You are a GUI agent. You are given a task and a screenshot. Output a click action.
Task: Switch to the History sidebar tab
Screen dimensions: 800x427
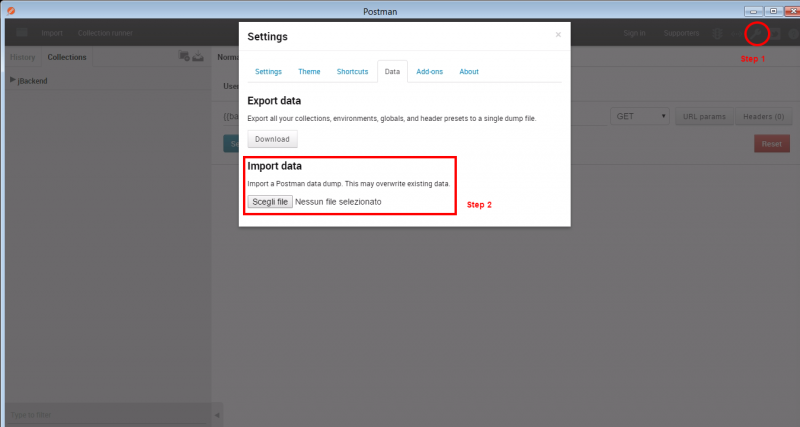tap(23, 57)
